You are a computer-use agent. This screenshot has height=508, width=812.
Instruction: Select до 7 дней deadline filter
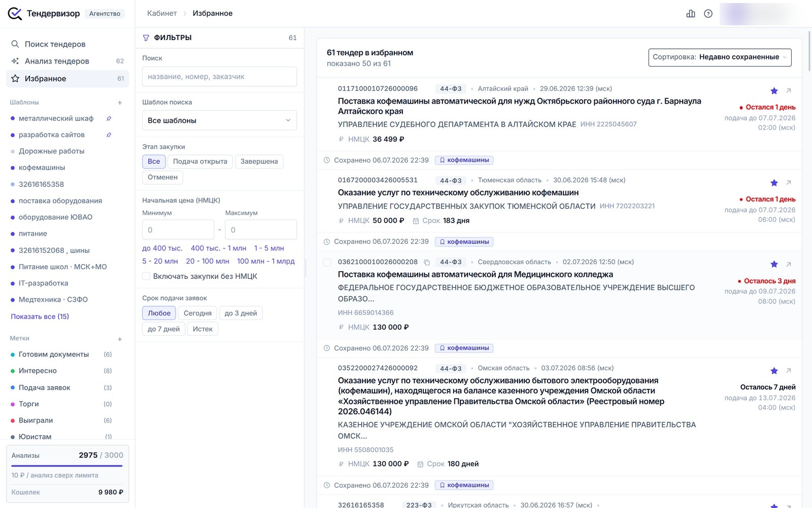coord(163,329)
